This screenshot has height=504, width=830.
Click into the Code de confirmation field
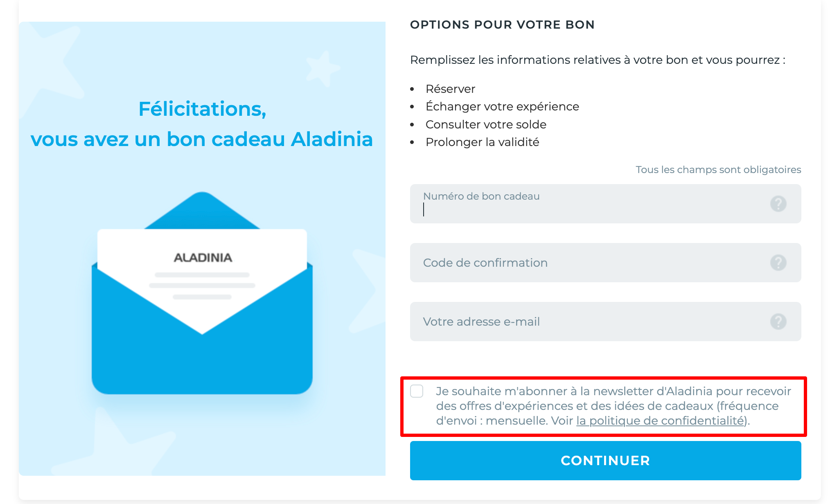[x=589, y=263]
